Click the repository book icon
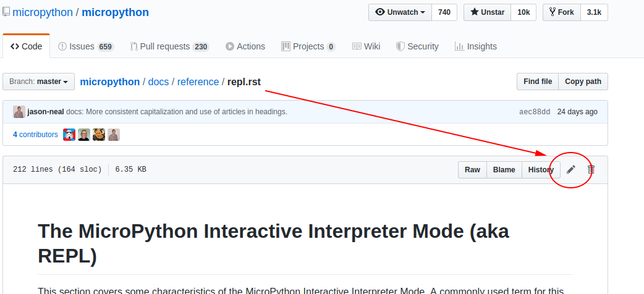Image resolution: width=644 pixels, height=294 pixels. pos(6,12)
